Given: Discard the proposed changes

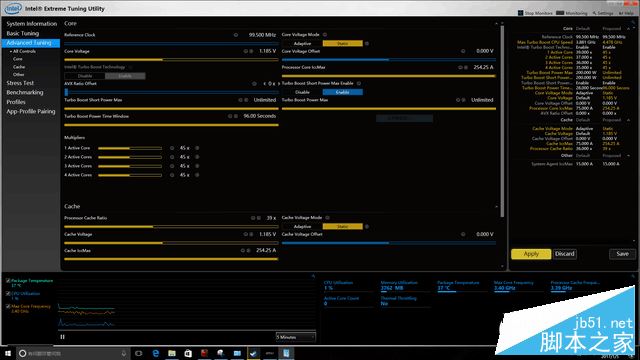Looking at the screenshot, I should tap(565, 254).
